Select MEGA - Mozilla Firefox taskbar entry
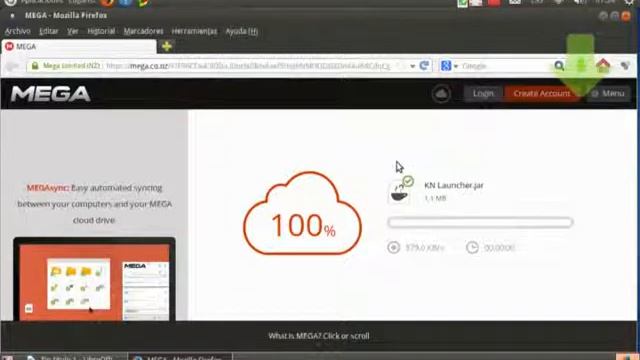 [x=180, y=357]
